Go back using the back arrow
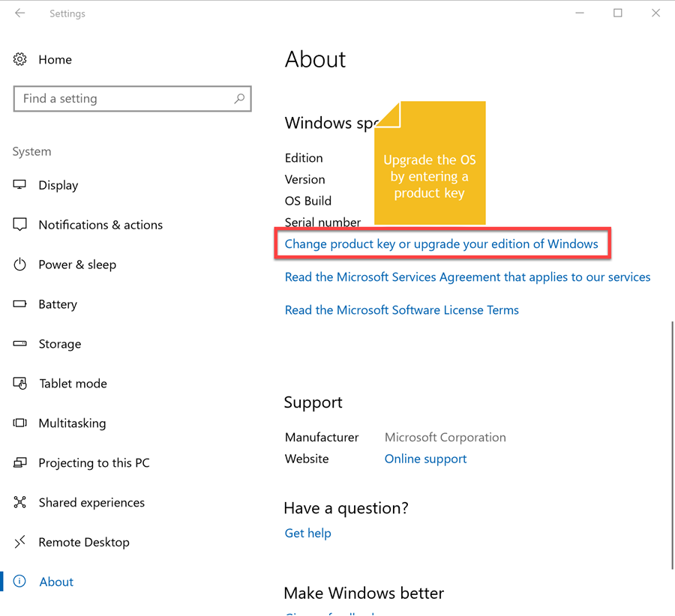The width and height of the screenshot is (675, 616). [20, 13]
